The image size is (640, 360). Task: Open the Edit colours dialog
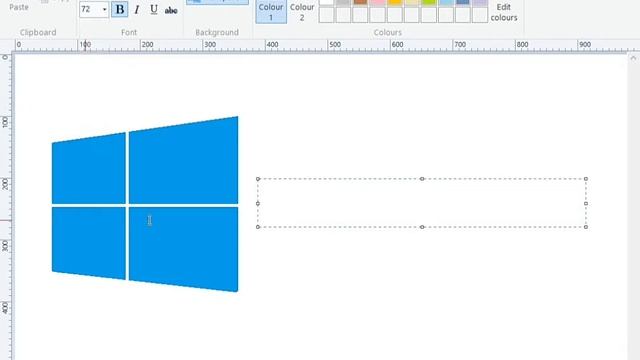pyautogui.click(x=504, y=12)
